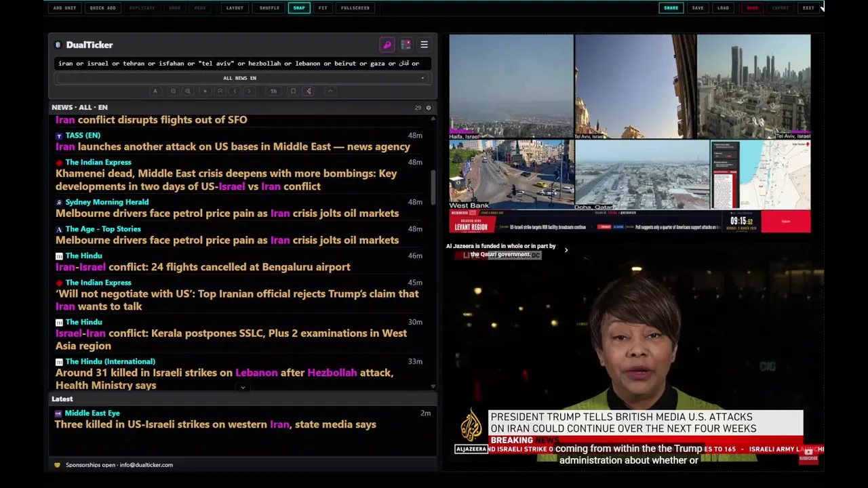
Task: Click the SAVE button
Action: pos(698,8)
